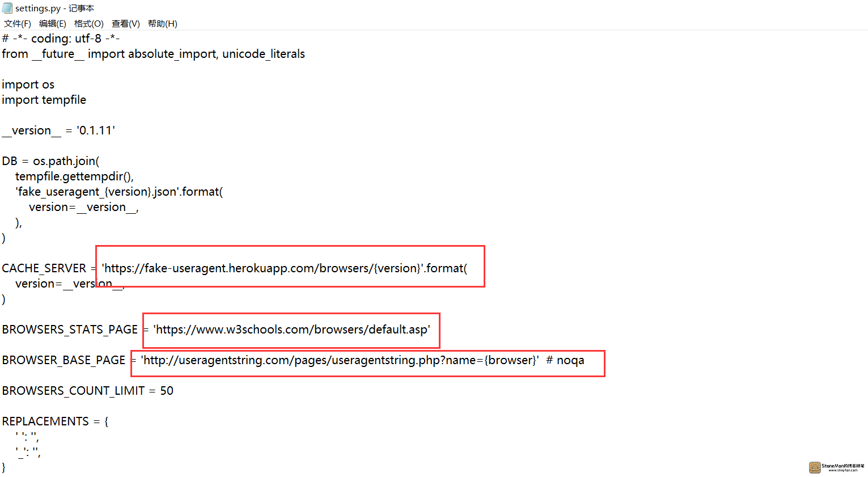Click the 'import tempfile' line
868x477 pixels.
[x=44, y=100]
